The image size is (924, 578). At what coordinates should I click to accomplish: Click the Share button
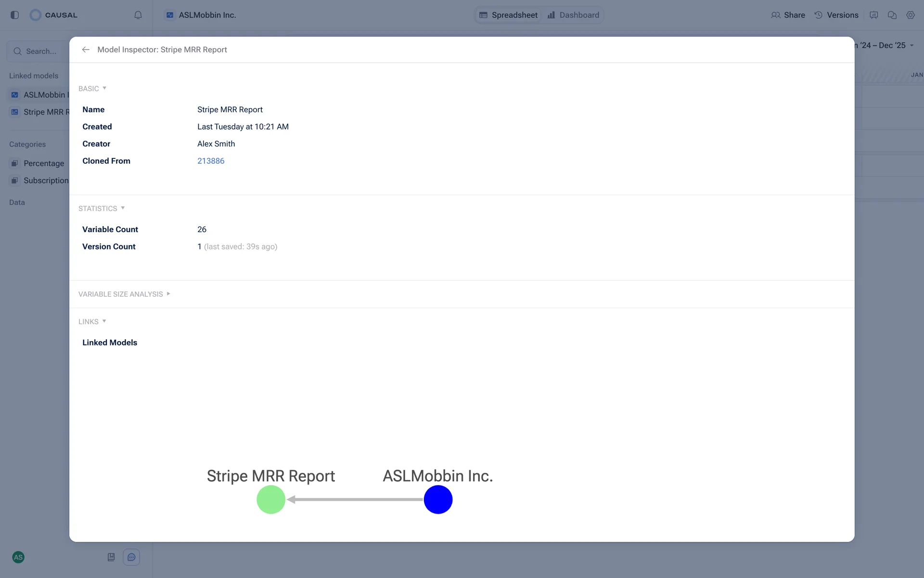788,15
